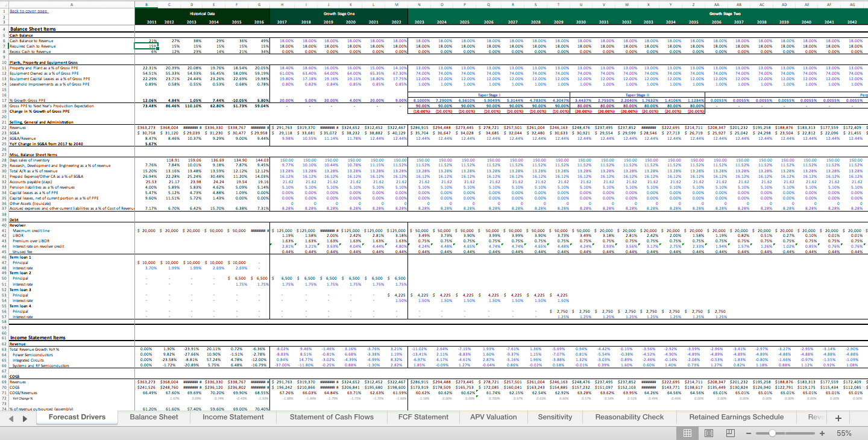Select the 2016 year header cell
This screenshot has height=440, width=868.
click(x=260, y=22)
